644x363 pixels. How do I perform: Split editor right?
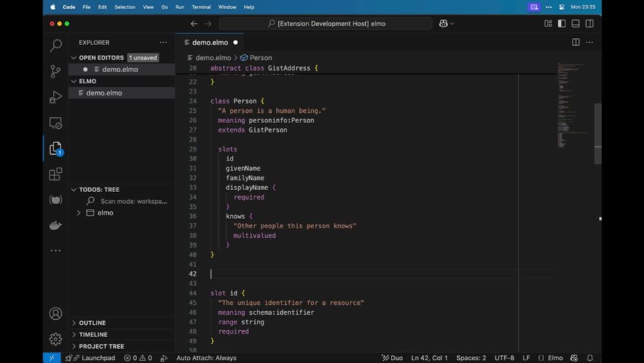tap(576, 43)
